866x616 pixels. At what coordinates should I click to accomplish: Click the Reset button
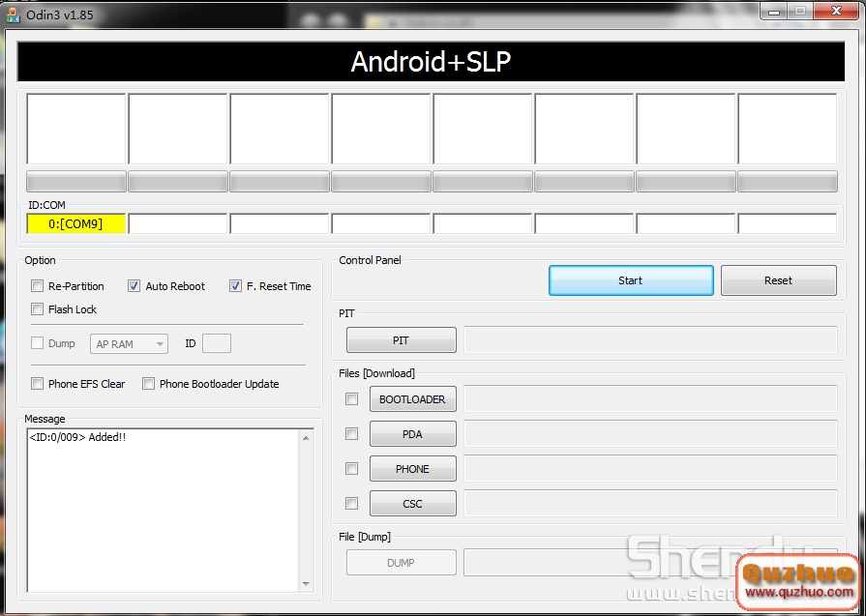778,280
